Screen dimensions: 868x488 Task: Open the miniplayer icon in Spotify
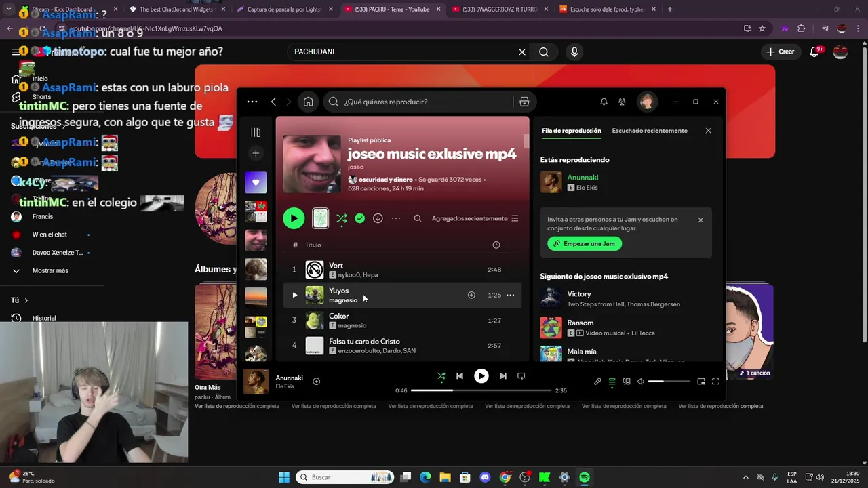pos(701,382)
